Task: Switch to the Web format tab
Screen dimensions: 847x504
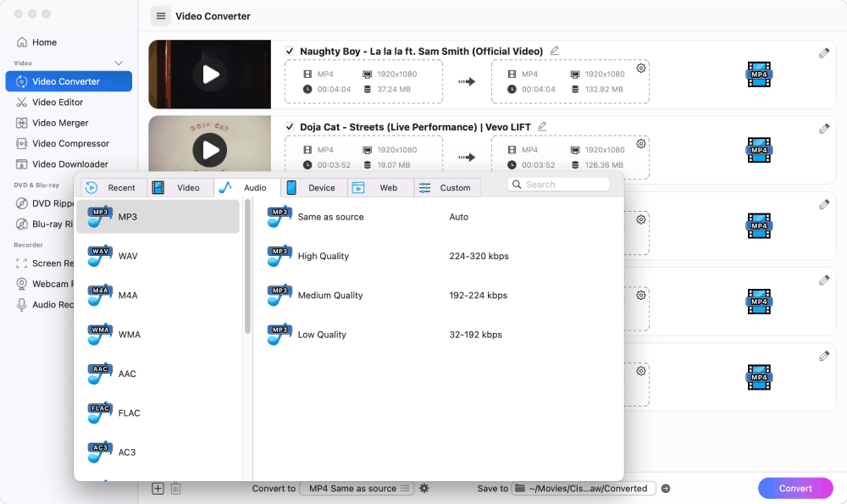Action: [x=381, y=187]
